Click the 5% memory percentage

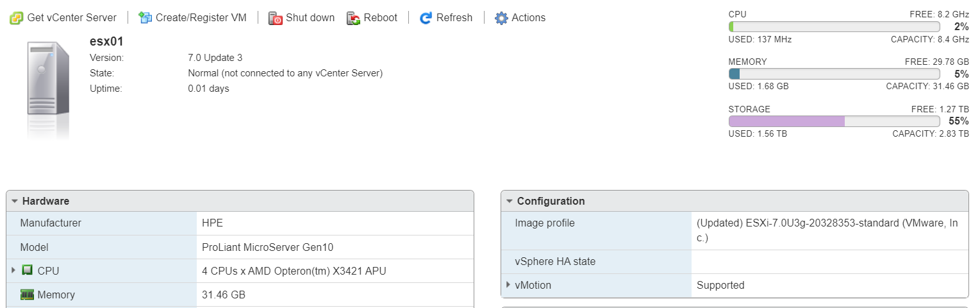coord(961,74)
